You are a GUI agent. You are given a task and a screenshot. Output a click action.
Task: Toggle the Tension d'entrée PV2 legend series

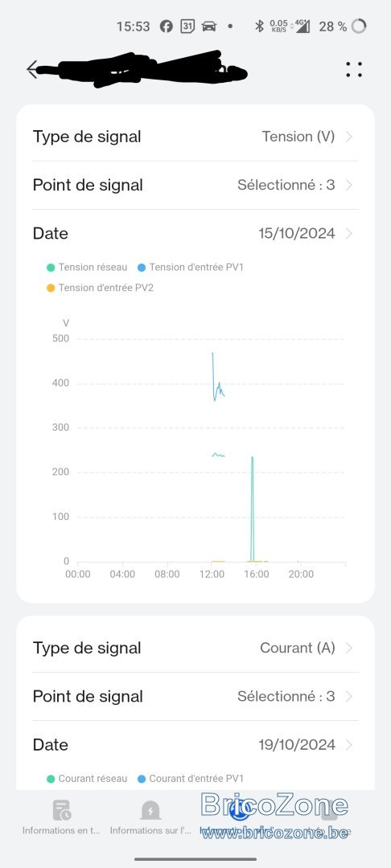point(100,288)
